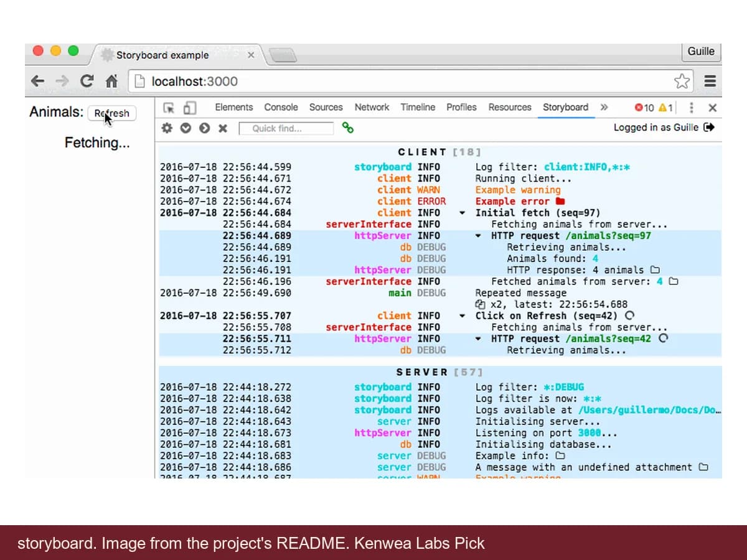747x560 pixels.
Task: Click the CLIENT [18] section header
Action: tap(439, 152)
